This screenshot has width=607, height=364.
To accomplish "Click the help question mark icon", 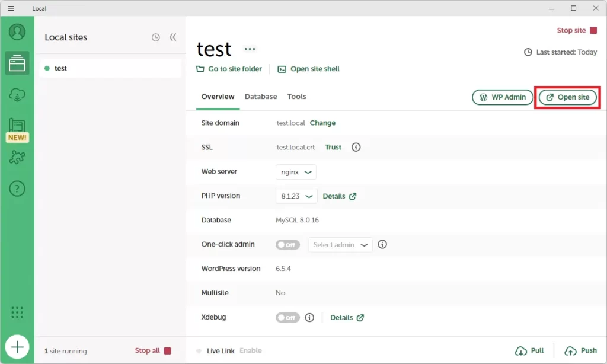I will 17,189.
